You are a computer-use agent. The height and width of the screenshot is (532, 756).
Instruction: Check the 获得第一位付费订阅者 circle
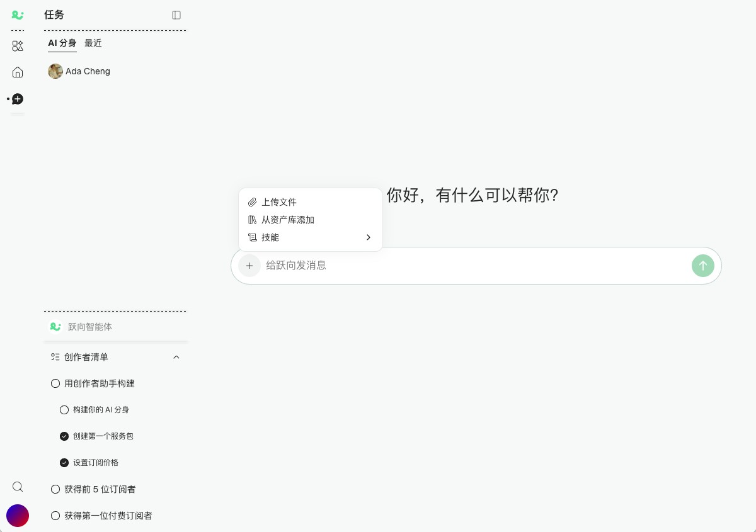coord(55,516)
